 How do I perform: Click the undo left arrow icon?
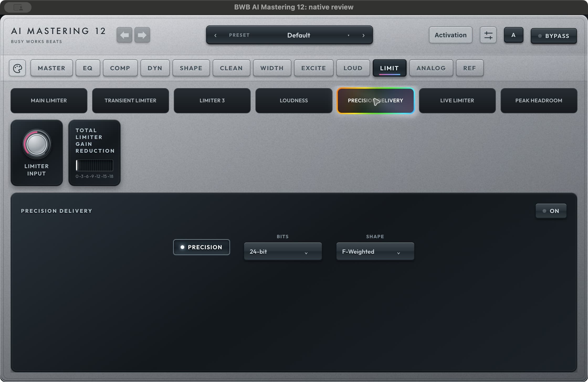point(124,35)
